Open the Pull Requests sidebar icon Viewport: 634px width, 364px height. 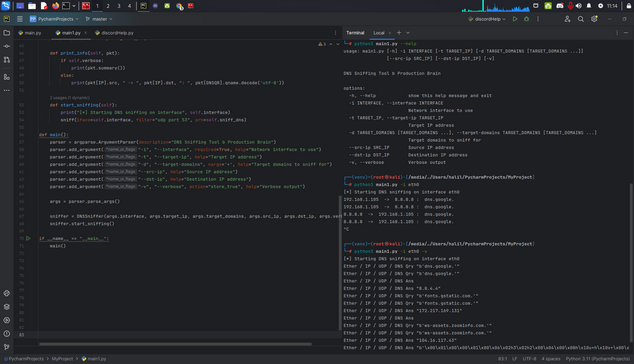coord(6,60)
